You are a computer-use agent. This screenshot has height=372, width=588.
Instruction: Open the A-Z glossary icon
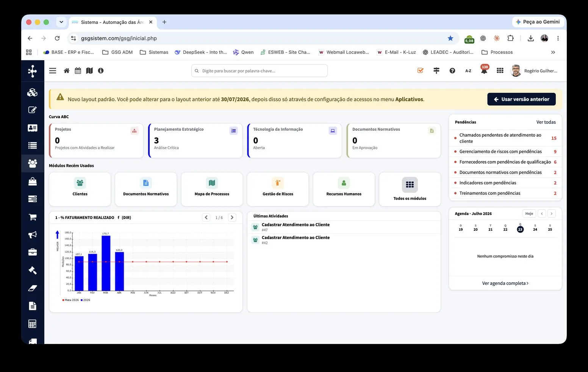click(468, 71)
